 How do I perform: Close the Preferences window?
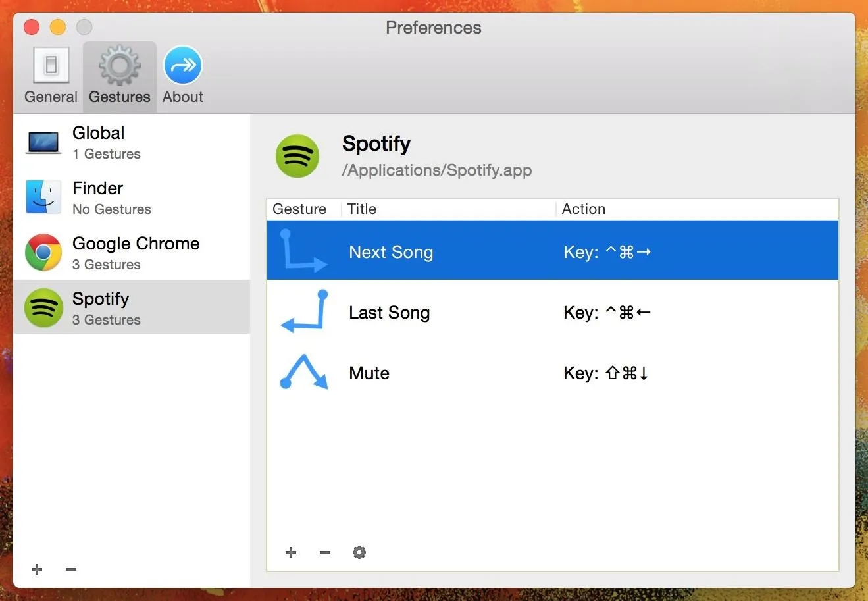[31, 27]
